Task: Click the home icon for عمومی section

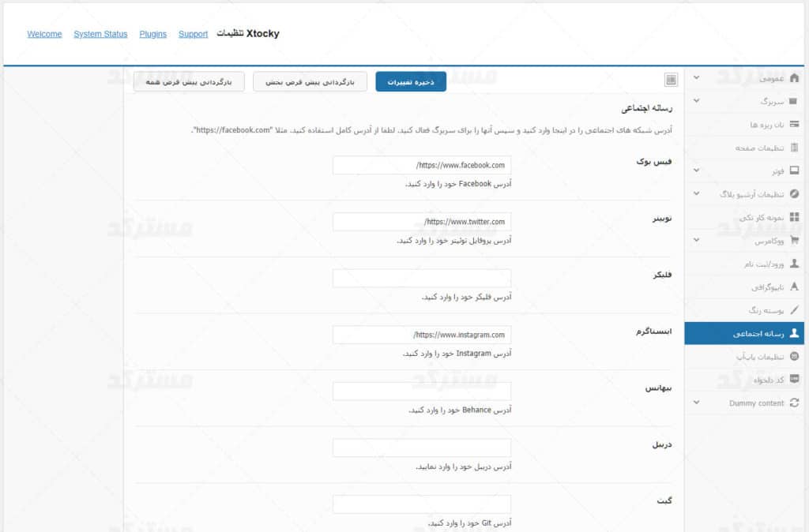Action: pyautogui.click(x=794, y=78)
